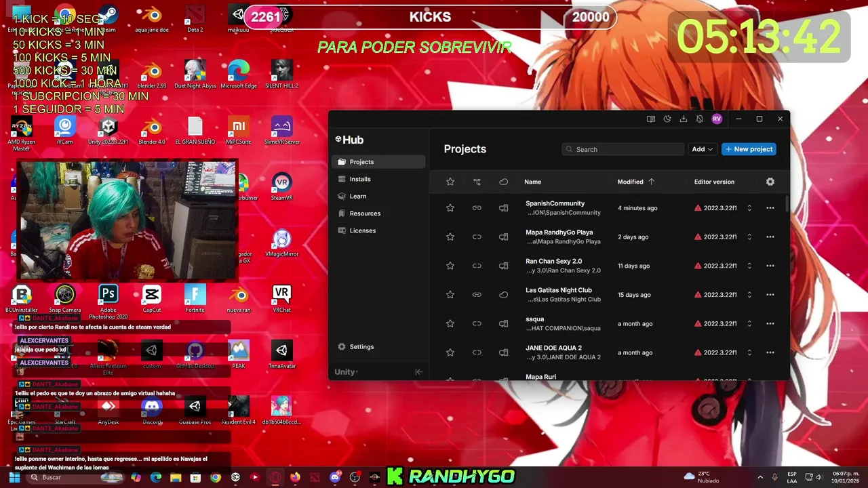Open the VRChat desktop shortcut

tap(281, 299)
